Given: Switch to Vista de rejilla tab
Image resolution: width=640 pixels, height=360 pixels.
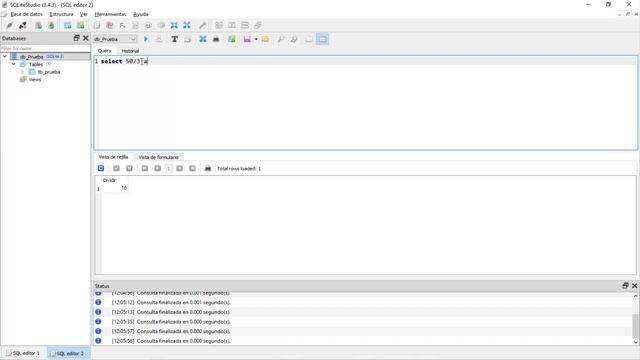Looking at the screenshot, I should pyautogui.click(x=113, y=157).
